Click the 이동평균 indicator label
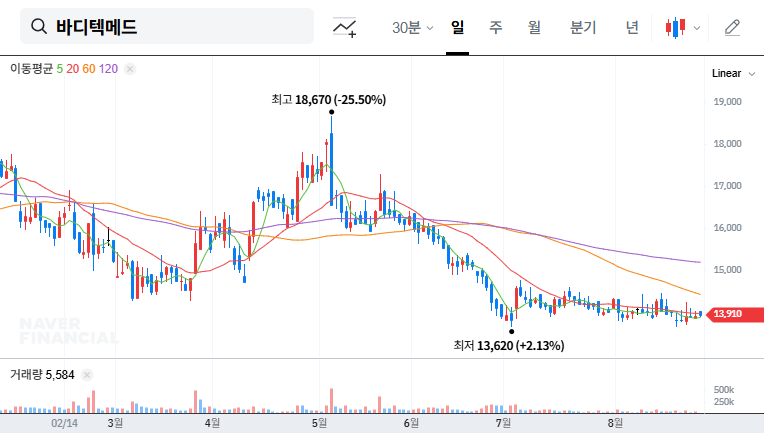The height and width of the screenshot is (433, 764). pyautogui.click(x=31, y=69)
